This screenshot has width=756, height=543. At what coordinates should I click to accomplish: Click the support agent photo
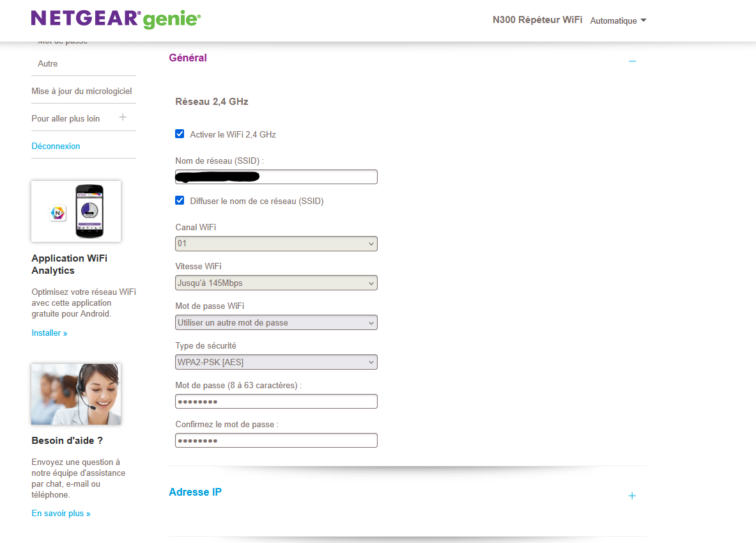pyautogui.click(x=76, y=394)
